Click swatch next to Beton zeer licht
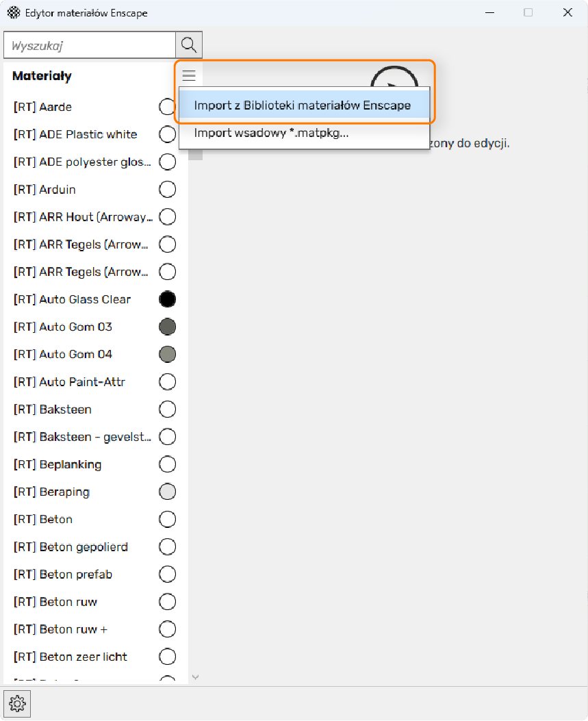588x721 pixels. (167, 657)
